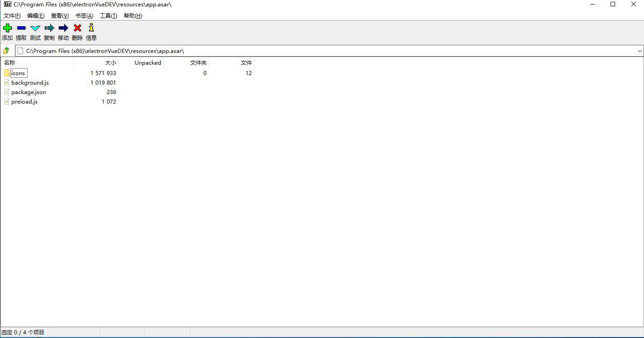Click size value 1 019 801
Screen dimensions: 644x338
click(103, 83)
